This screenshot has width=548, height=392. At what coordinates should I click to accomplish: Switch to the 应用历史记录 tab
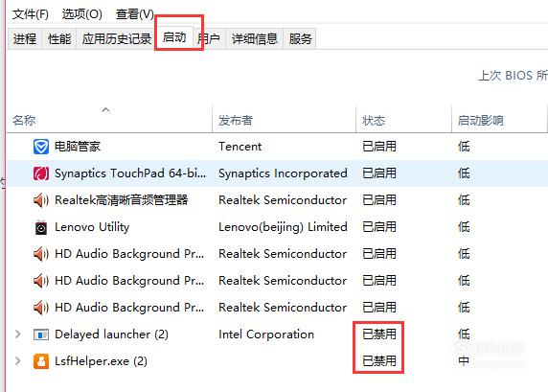point(116,38)
